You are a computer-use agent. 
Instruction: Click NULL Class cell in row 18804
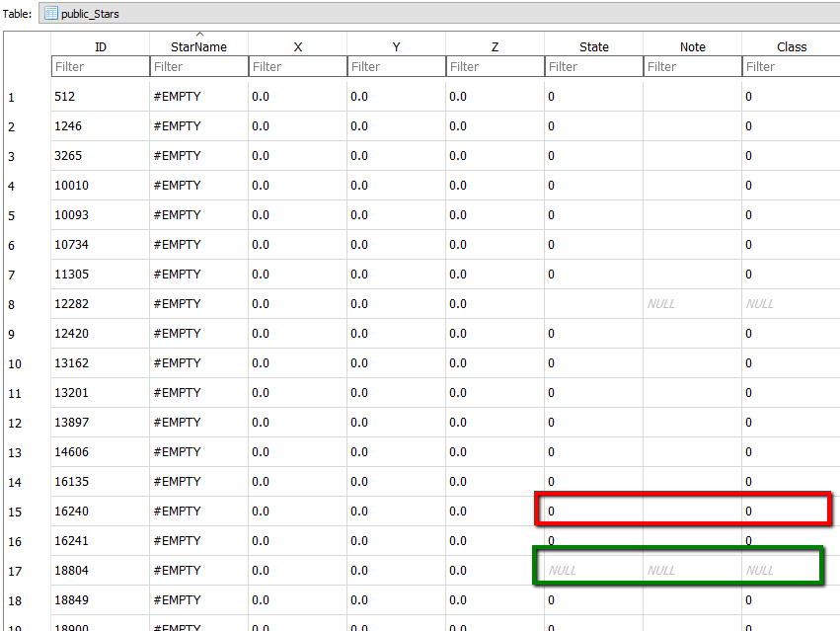point(792,571)
